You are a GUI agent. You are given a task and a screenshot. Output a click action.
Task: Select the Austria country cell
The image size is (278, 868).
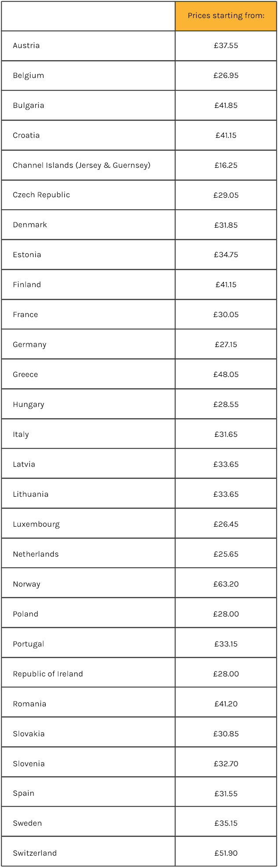26,45
